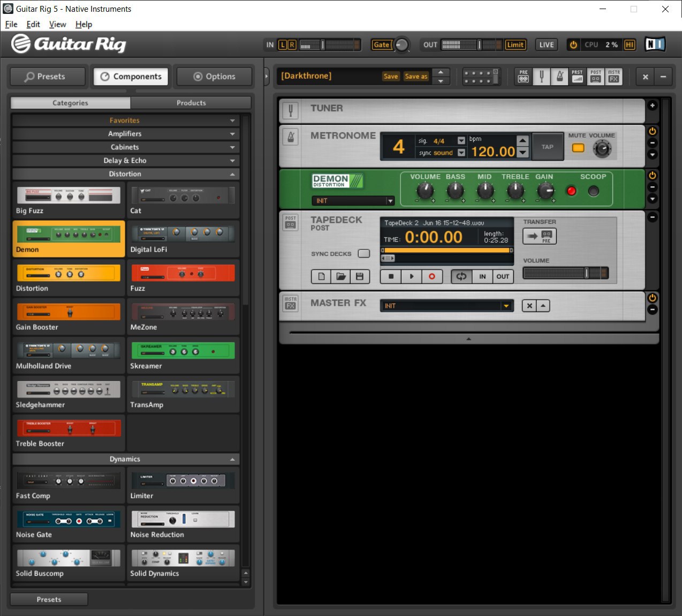Toggle the Gate button

click(381, 44)
